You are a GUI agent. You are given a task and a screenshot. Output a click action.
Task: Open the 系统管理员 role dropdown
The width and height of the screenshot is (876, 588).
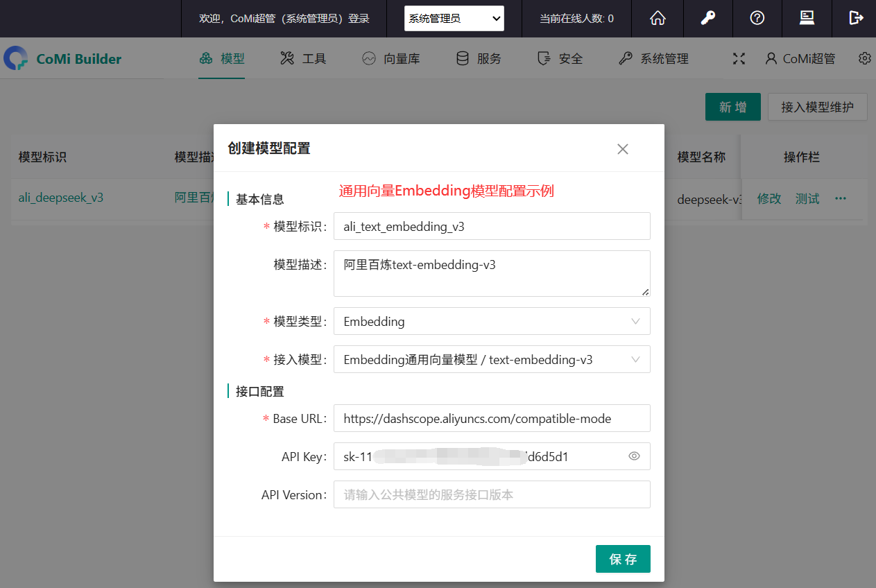(454, 19)
